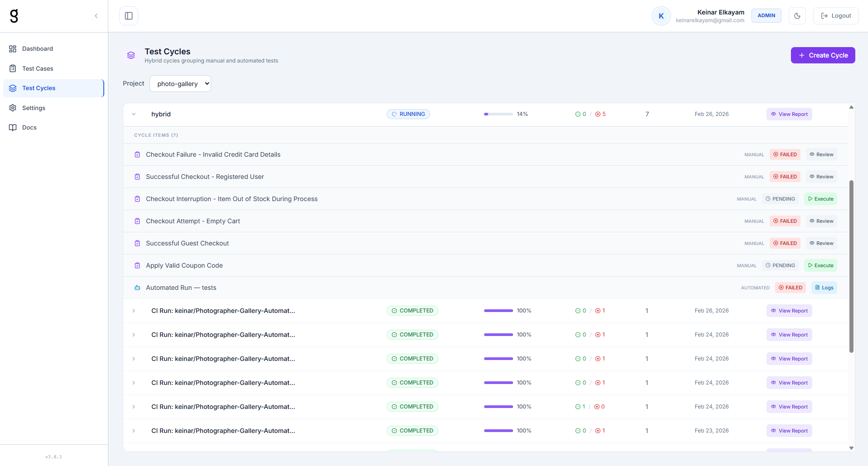The width and height of the screenshot is (868, 466).
Task: Click the app logo in the sidebar
Action: coord(14,16)
